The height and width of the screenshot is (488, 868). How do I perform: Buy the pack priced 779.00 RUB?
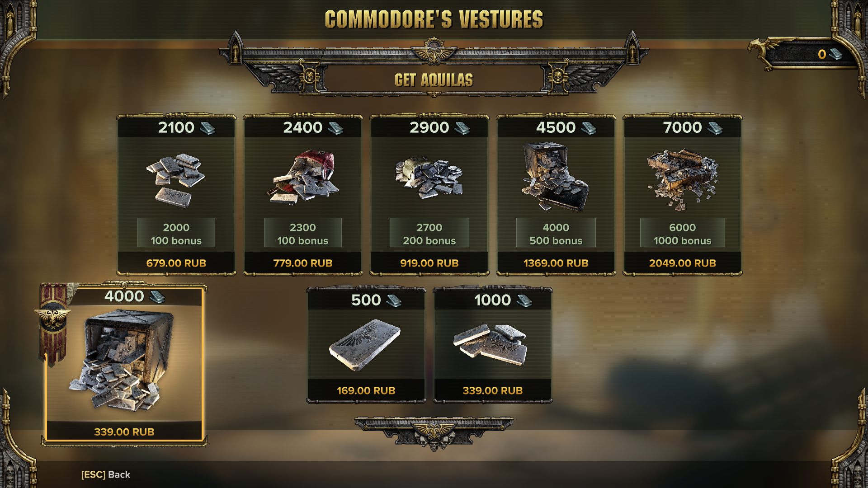coord(303,263)
